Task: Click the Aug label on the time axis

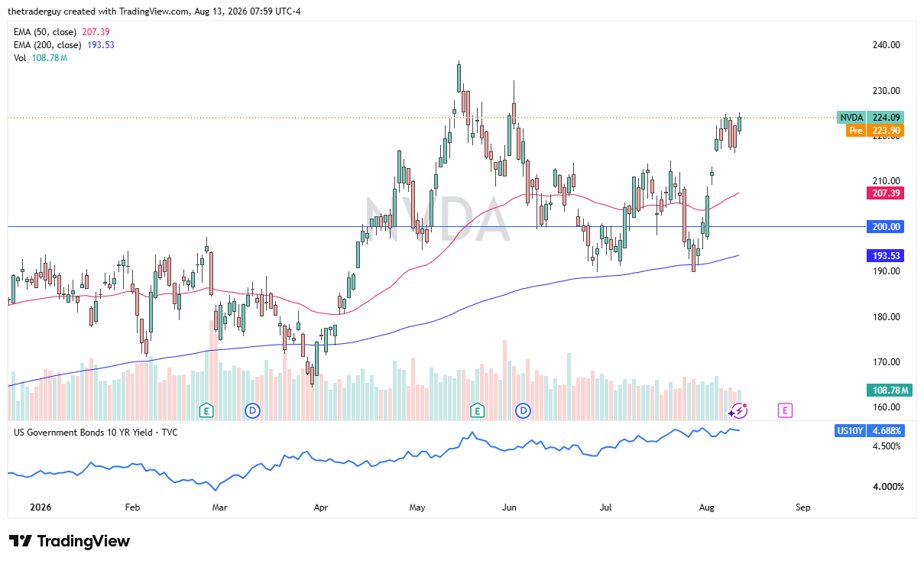Action: pos(708,507)
